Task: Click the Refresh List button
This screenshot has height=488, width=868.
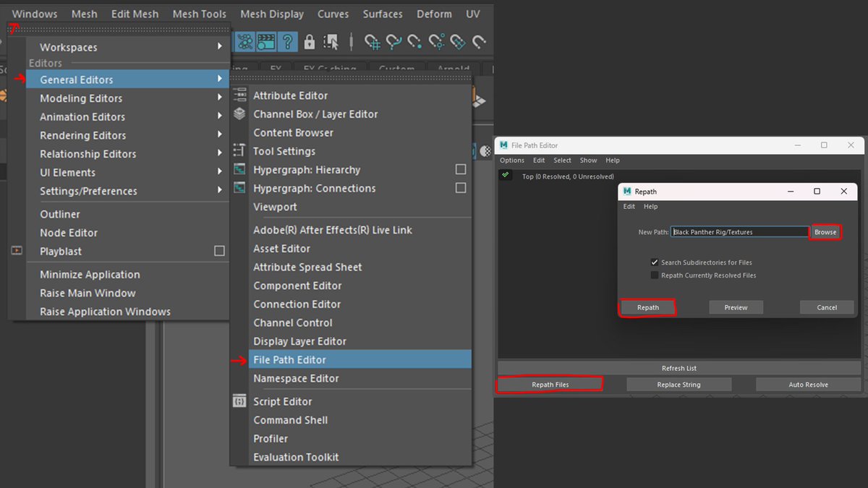Action: [x=679, y=368]
